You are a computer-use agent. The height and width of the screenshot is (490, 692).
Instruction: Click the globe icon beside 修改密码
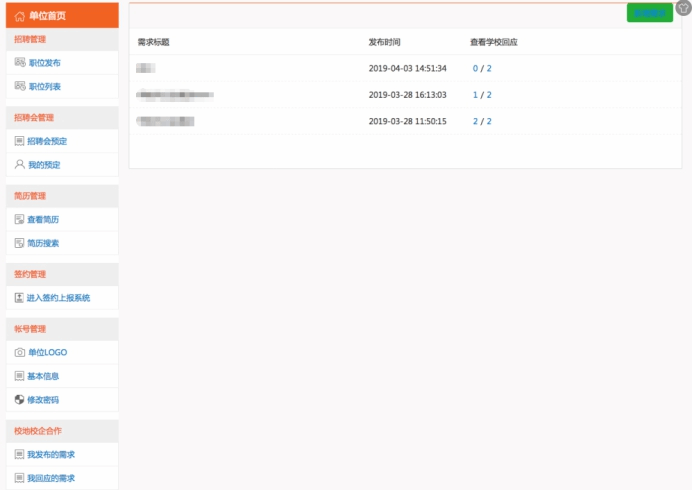[x=19, y=400]
